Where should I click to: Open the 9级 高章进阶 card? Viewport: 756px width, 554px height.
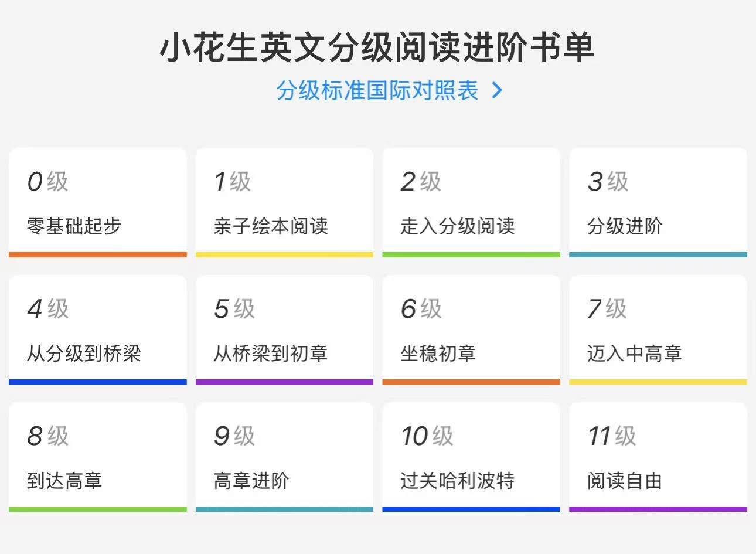(284, 457)
